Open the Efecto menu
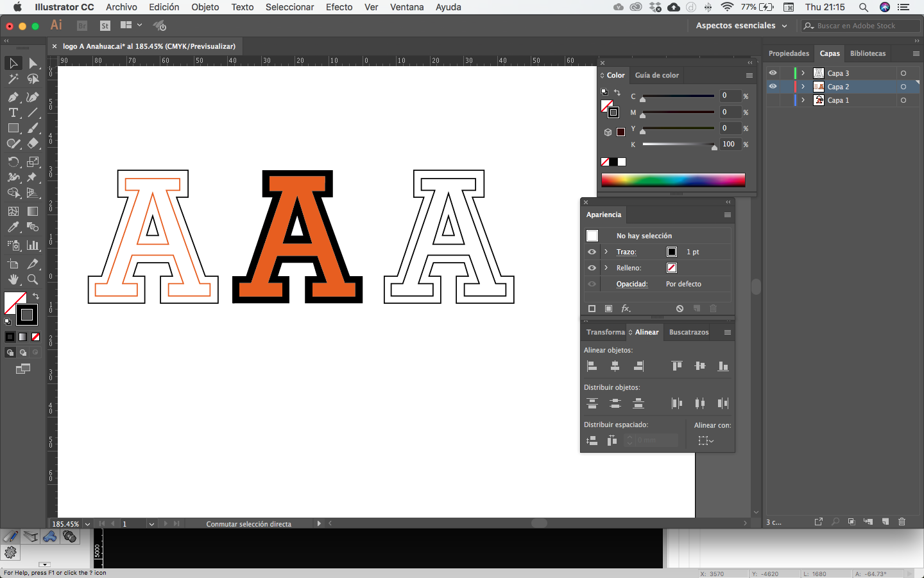Image resolution: width=924 pixels, height=578 pixels. [x=339, y=7]
